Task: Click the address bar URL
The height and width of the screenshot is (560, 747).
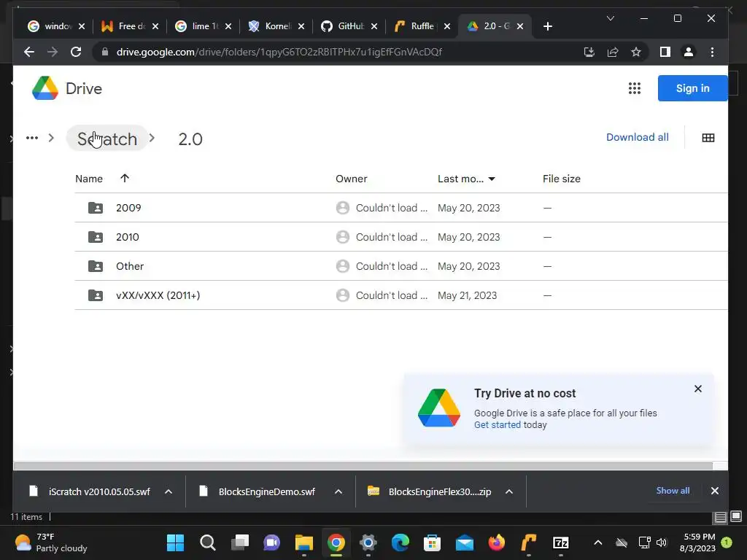Action: point(279,52)
